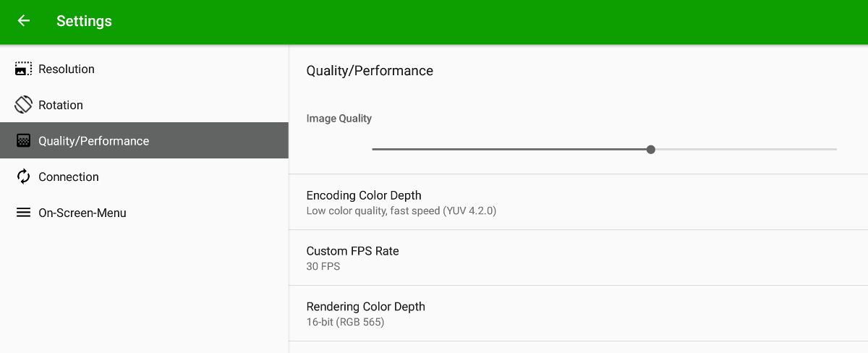Click the Rotation screen-rotate icon
Viewport: 868px width, 353px height.
(x=23, y=105)
